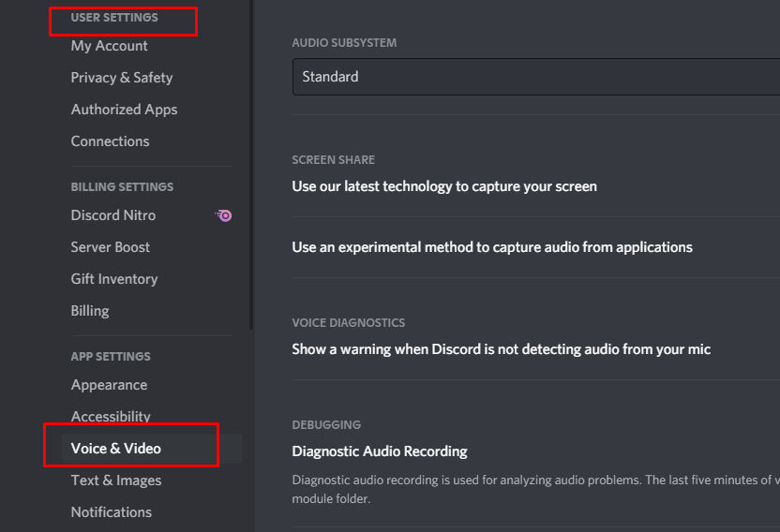Viewport: 780px width, 532px height.
Task: Click the DEBUGGING heading
Action: point(326,424)
